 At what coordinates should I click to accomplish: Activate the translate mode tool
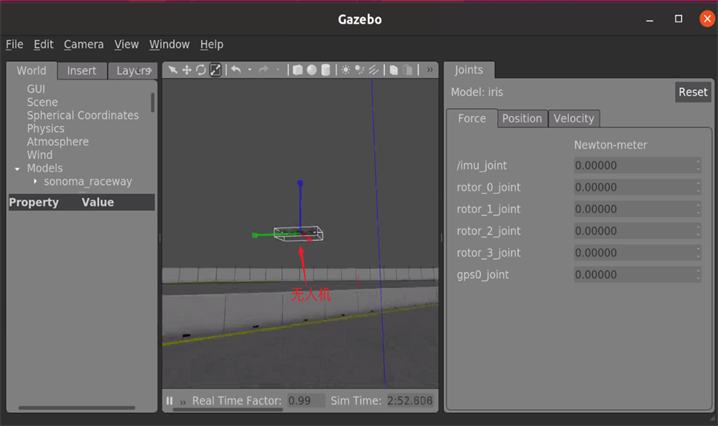[x=186, y=70]
